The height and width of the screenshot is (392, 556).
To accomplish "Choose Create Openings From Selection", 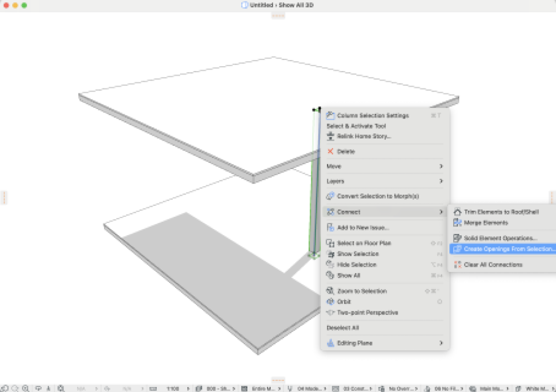I will pyautogui.click(x=509, y=249).
